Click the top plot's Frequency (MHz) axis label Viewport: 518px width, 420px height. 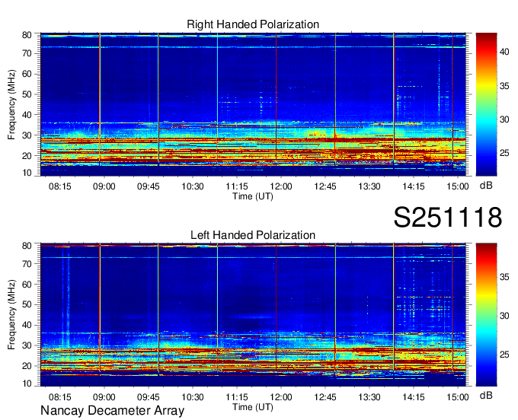[x=11, y=104]
